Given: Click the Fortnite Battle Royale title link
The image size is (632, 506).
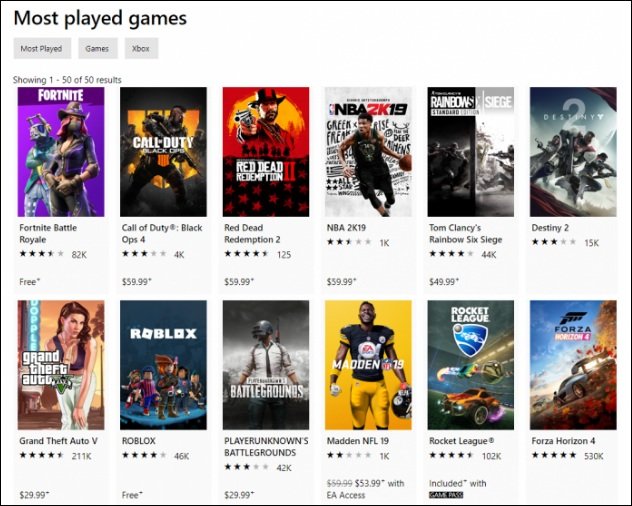Looking at the screenshot, I should click(x=48, y=233).
